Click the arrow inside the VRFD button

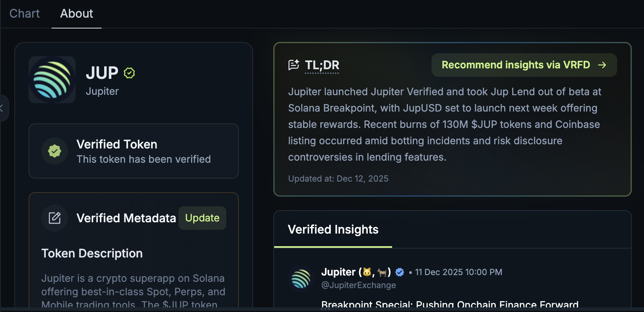[x=602, y=65]
